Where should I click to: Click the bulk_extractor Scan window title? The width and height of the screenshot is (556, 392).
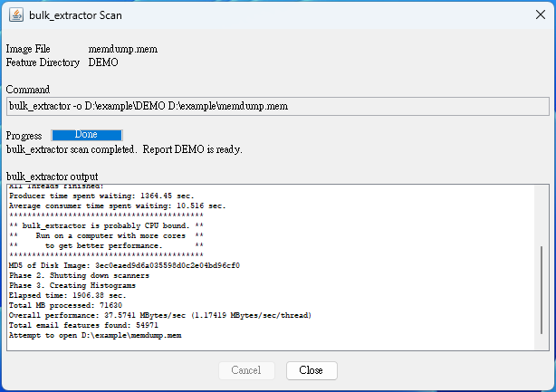(x=75, y=15)
